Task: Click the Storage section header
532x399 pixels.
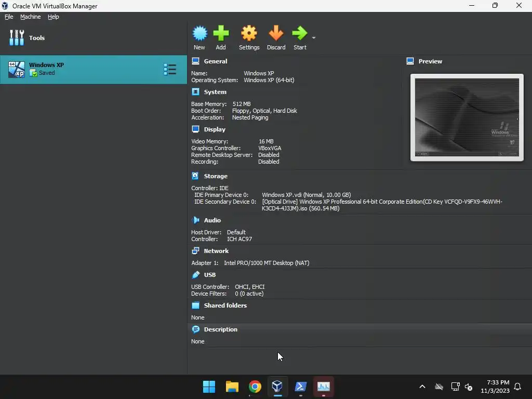Action: click(216, 176)
